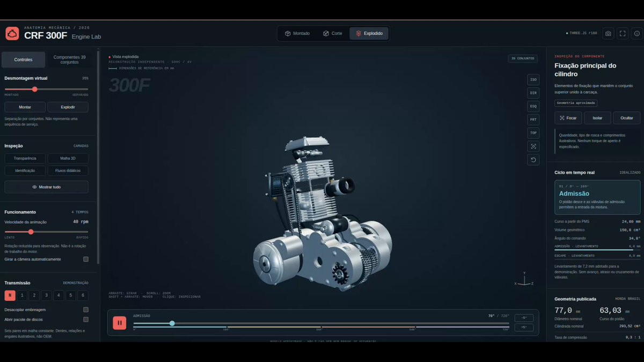Switch to the Controles tab
Image resolution: width=644 pixels, height=362 pixels.
point(23,60)
